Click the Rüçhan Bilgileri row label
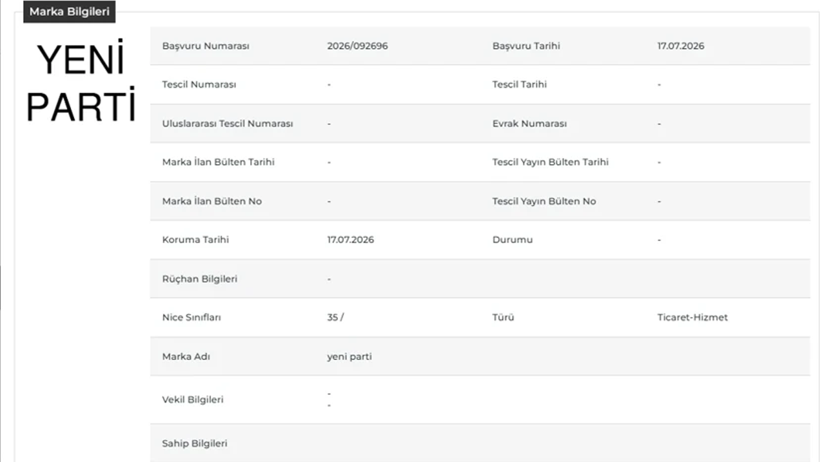820x462 pixels. click(x=199, y=279)
